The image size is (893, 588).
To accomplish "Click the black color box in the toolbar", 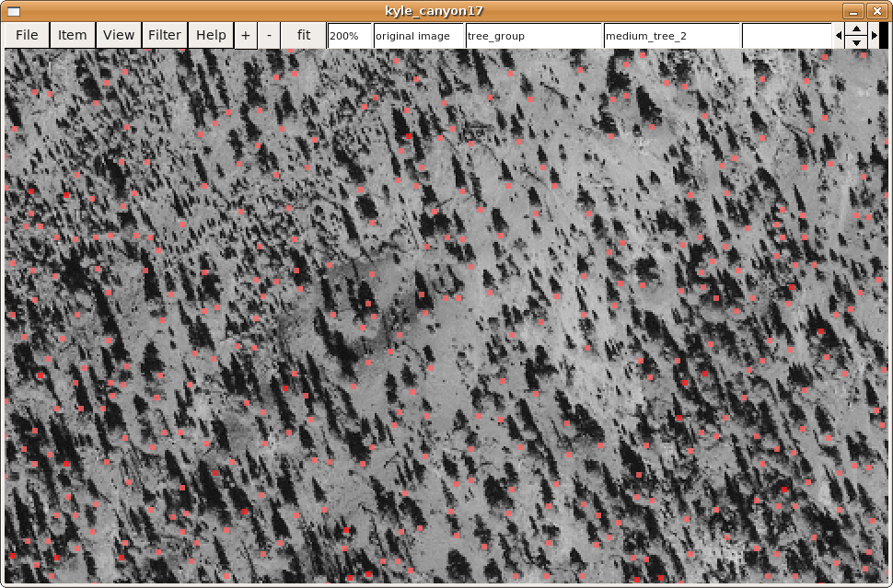I will tap(884, 36).
